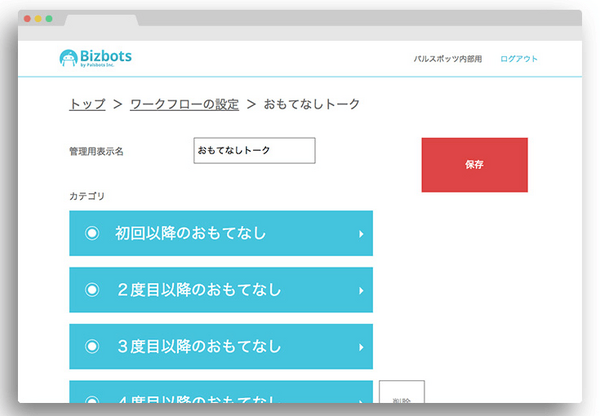Select the radio circle for 3度目以降のおもてなし

92,347
